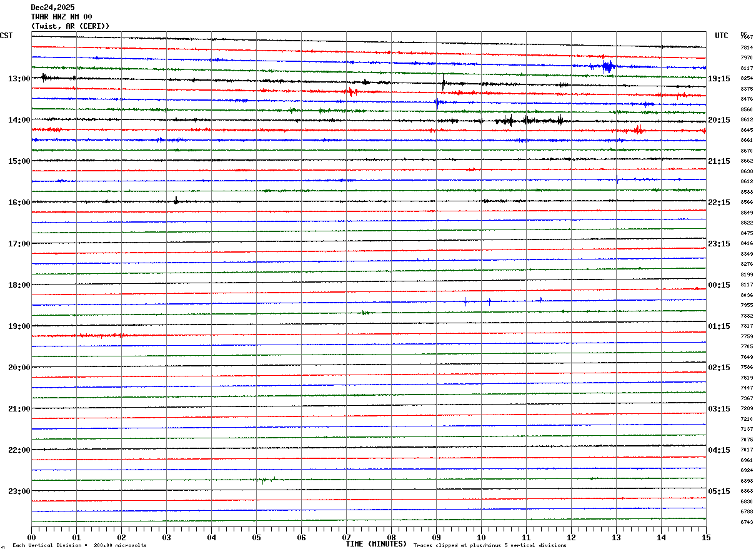Click the '12' minute axis label

click(571, 538)
